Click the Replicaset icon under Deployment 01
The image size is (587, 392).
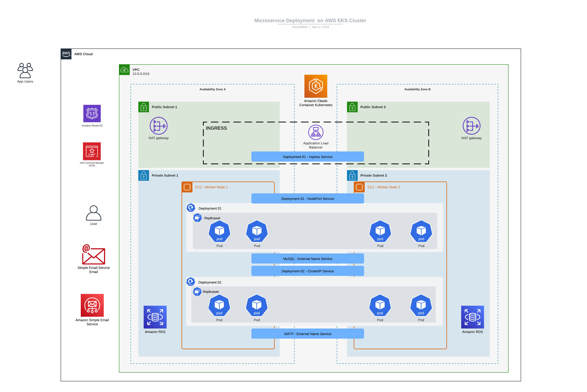pos(197,218)
